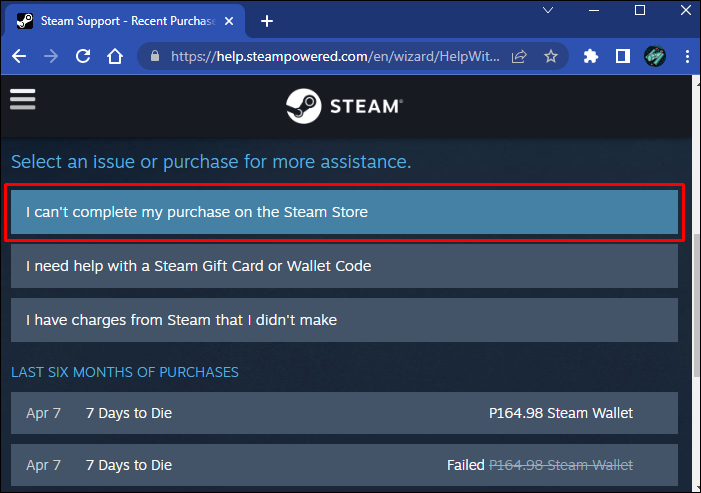This screenshot has width=701, height=493.
Task: Open a new browser tab
Action: click(x=267, y=20)
